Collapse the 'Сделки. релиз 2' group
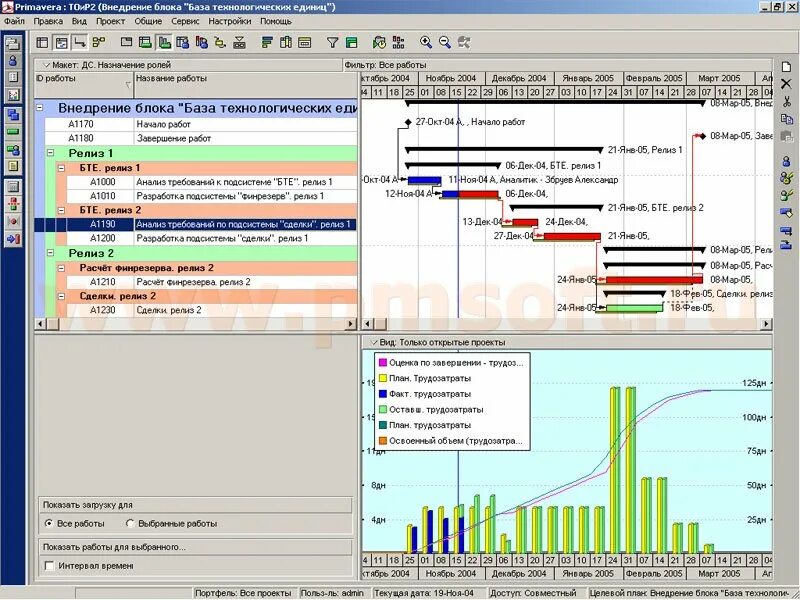 (62, 296)
